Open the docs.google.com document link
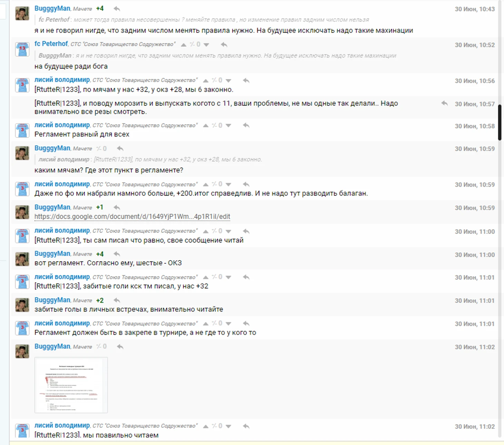Viewport: 504px width, 445px height. click(x=132, y=217)
